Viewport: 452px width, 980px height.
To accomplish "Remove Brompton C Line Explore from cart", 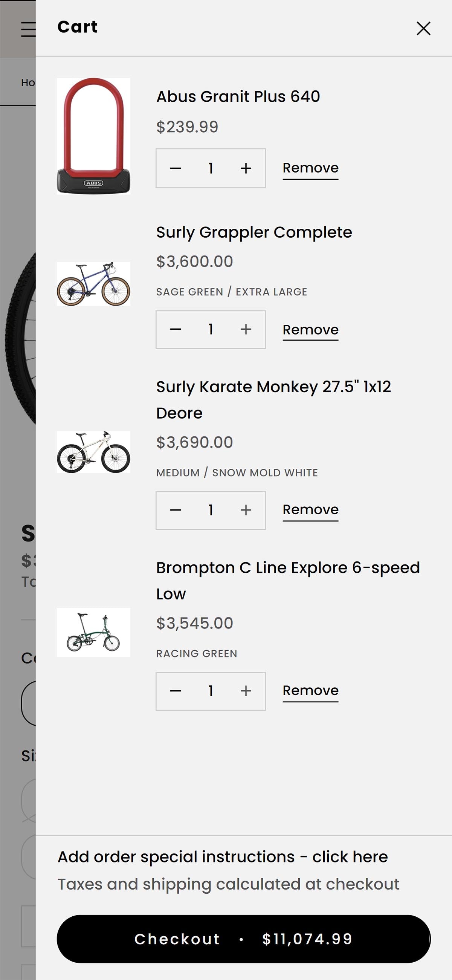I will point(310,691).
